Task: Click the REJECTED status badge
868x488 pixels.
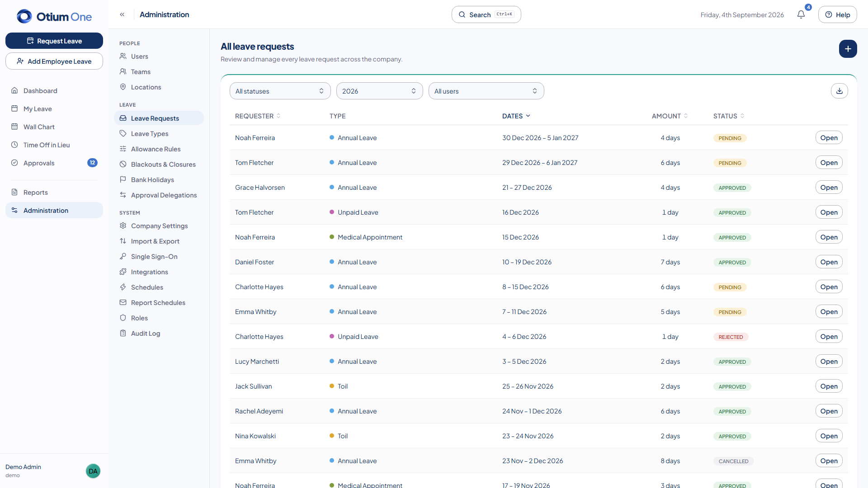Action: pos(731,337)
